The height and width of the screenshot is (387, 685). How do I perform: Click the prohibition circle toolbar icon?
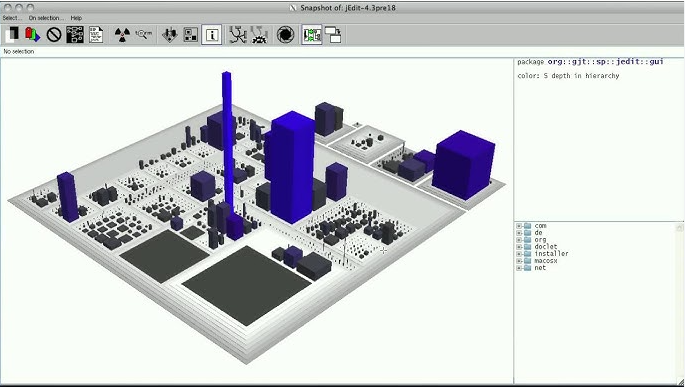click(54, 35)
